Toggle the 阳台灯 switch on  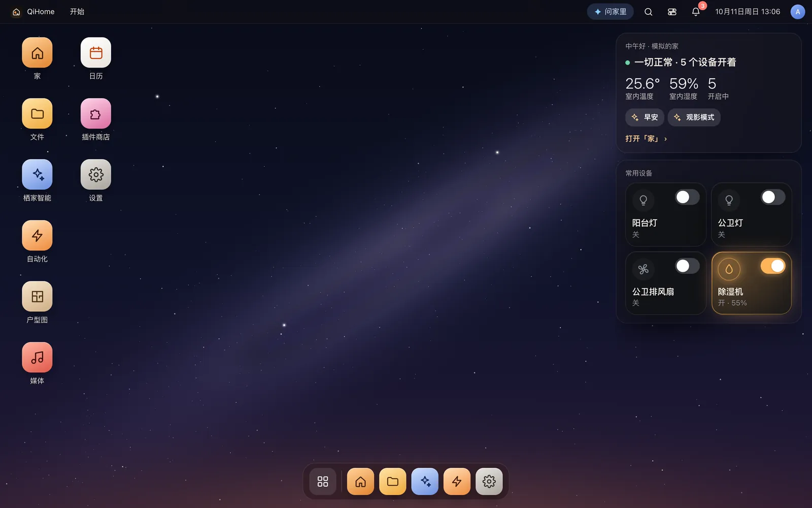pyautogui.click(x=687, y=197)
